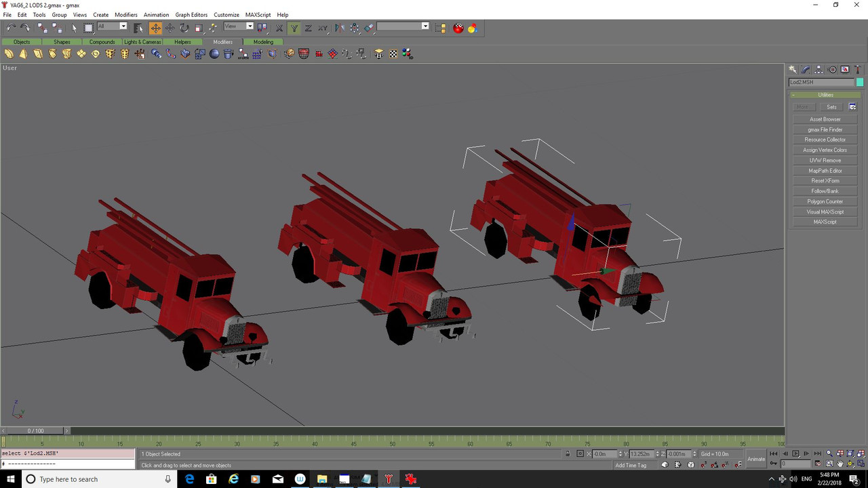Click the Asset Browser utility button
This screenshot has width=868, height=488.
[825, 119]
